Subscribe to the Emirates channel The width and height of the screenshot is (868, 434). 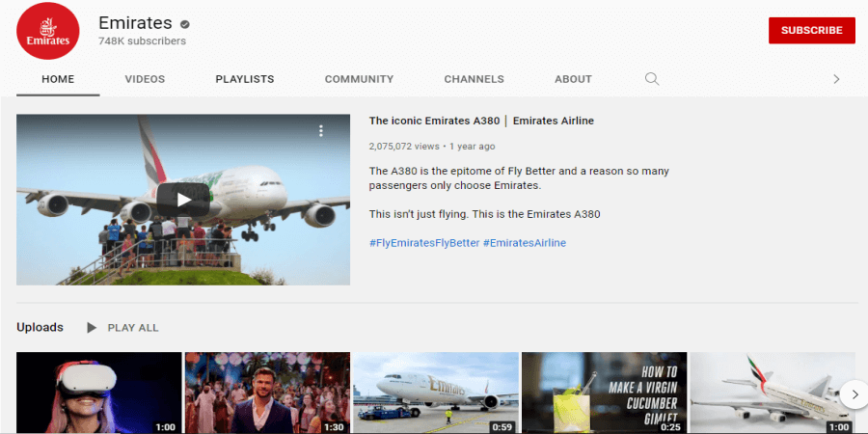click(x=811, y=31)
